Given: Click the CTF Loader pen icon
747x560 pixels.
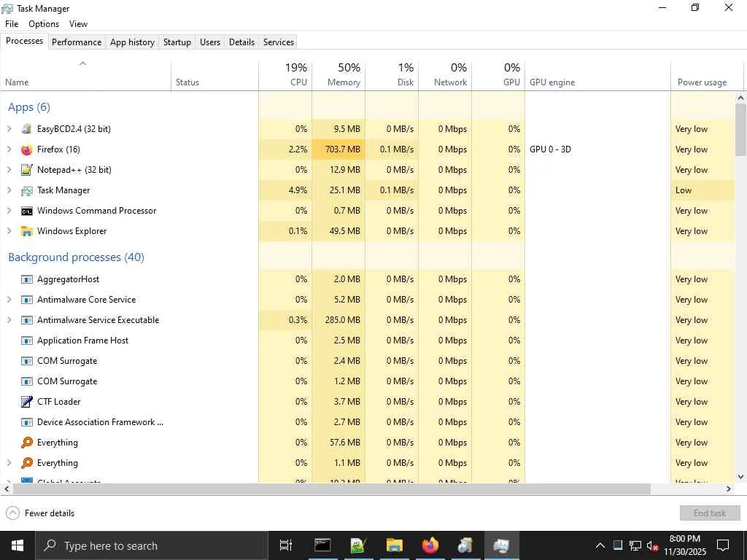Looking at the screenshot, I should click(27, 402).
